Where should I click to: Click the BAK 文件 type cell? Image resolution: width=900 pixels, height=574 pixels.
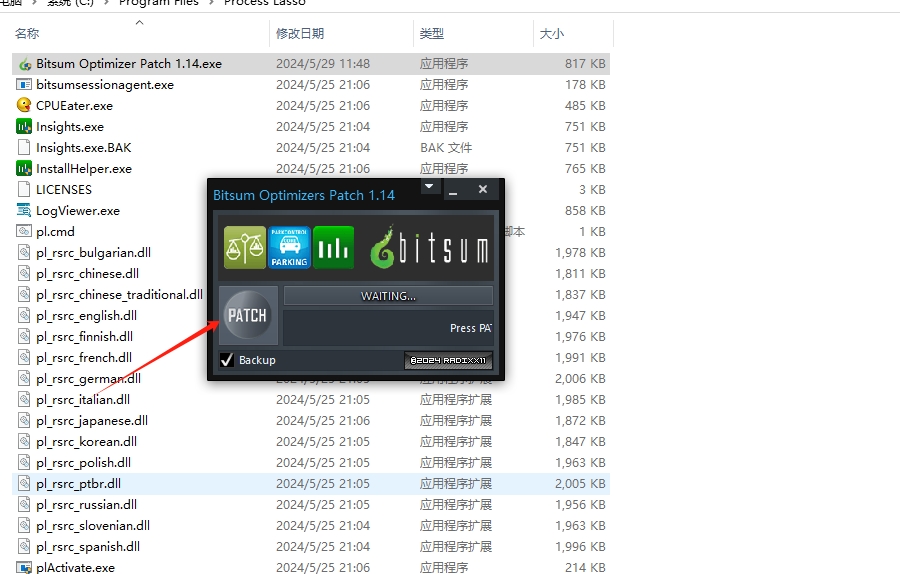(446, 148)
